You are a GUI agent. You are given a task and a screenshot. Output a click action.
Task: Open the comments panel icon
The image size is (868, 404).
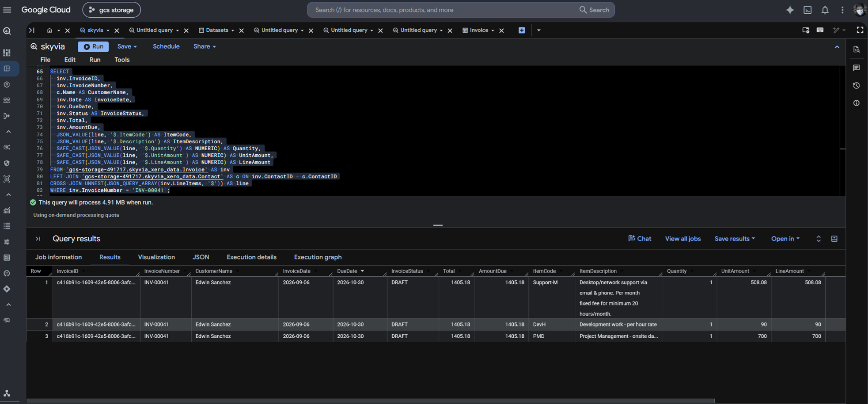coord(857,68)
